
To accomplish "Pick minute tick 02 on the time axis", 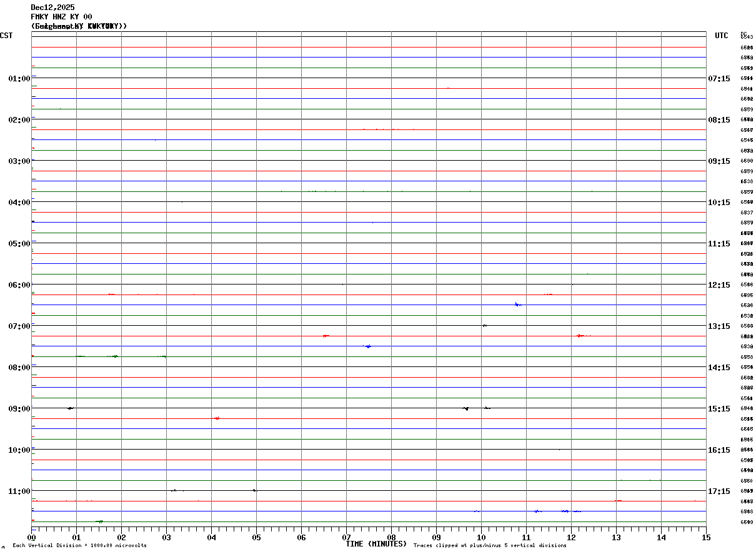I will (122, 537).
